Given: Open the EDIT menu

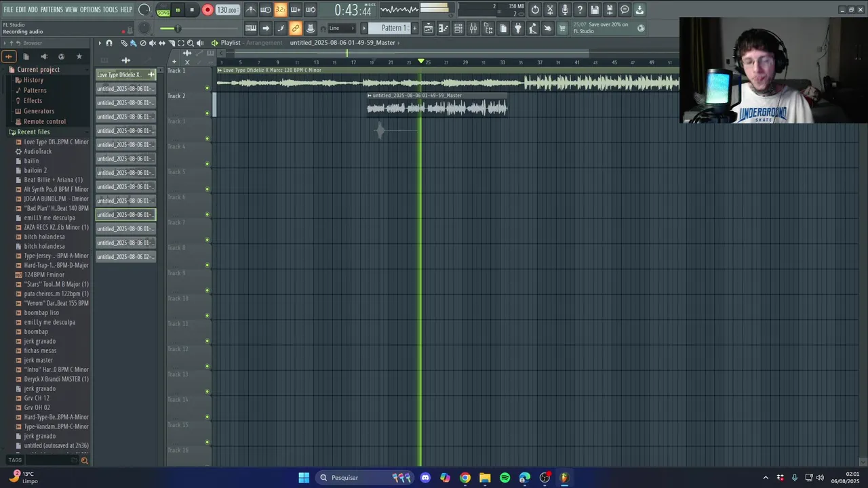Looking at the screenshot, I should tap(21, 9).
